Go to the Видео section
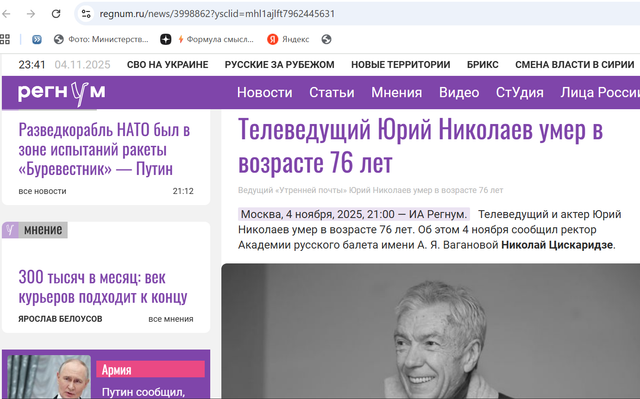This screenshot has width=640, height=399. [x=459, y=93]
